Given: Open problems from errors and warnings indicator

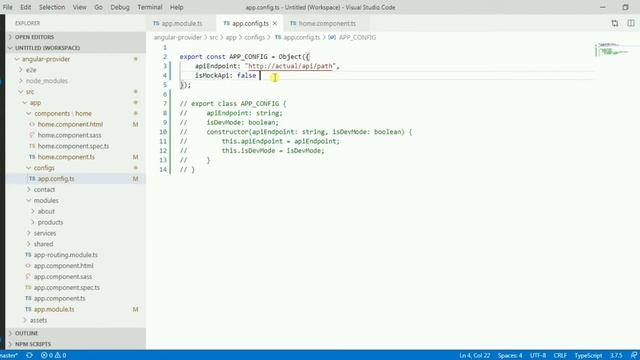Looking at the screenshot, I should coord(53,356).
